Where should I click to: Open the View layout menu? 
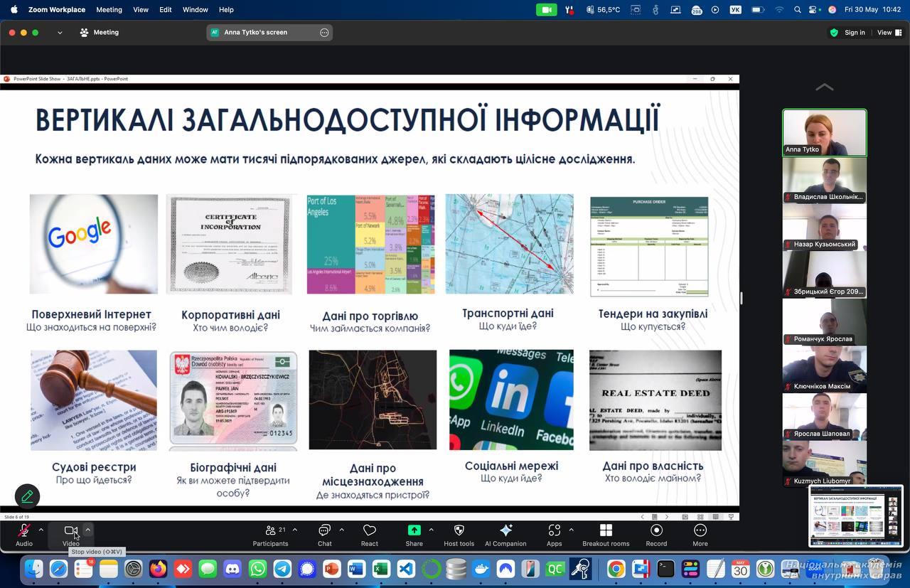(x=888, y=33)
